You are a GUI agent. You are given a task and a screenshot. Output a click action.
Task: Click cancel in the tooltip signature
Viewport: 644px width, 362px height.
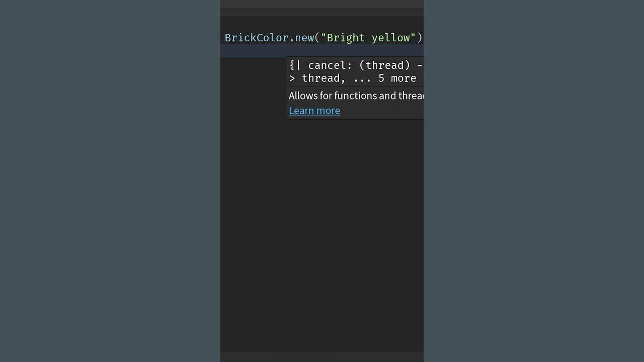(327, 65)
